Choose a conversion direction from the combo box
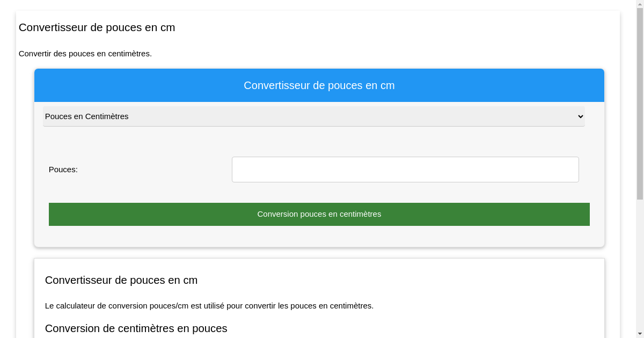The height and width of the screenshot is (338, 644). tap(314, 116)
